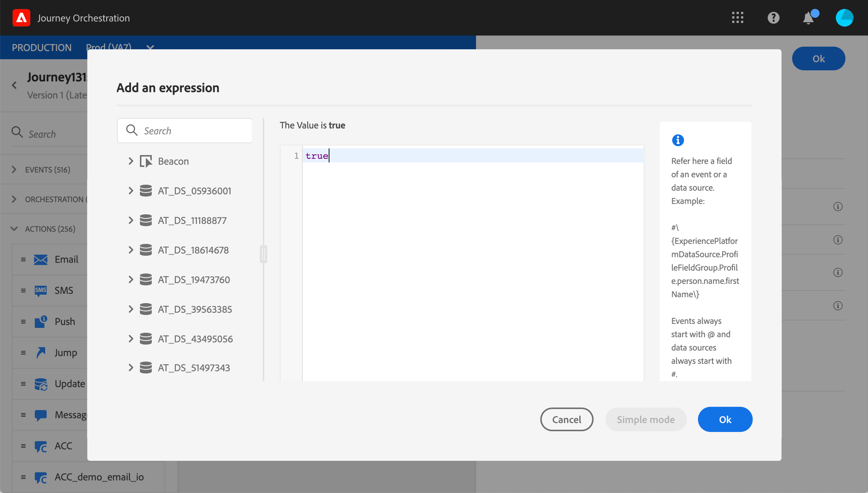The width and height of the screenshot is (868, 493).
Task: Expand the Beacon tree node
Action: tap(131, 161)
